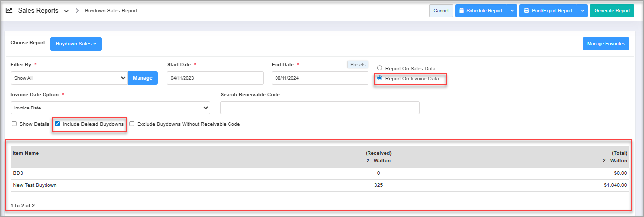
Task: Click the Cancel button
Action: coord(441,11)
